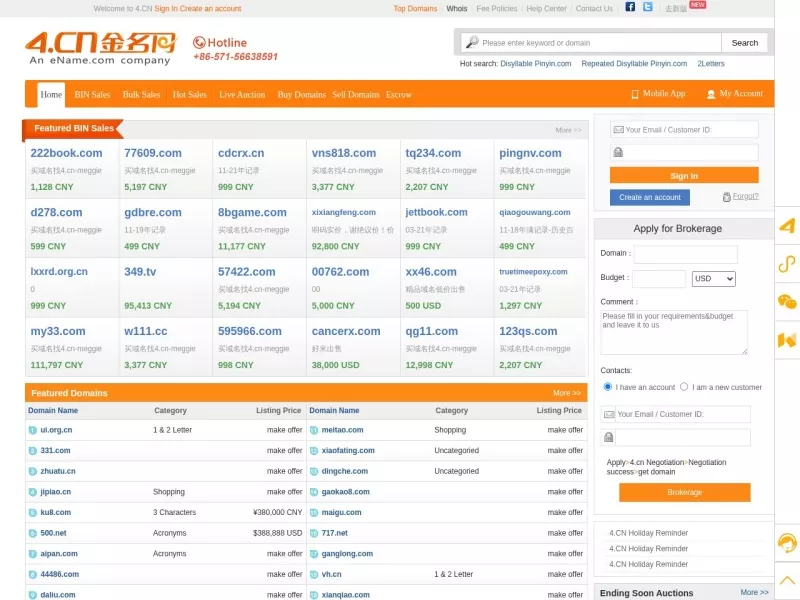Viewport: 800px width, 600px height.
Task: Click More in Ending Soon Auctions header
Action: pos(754,592)
